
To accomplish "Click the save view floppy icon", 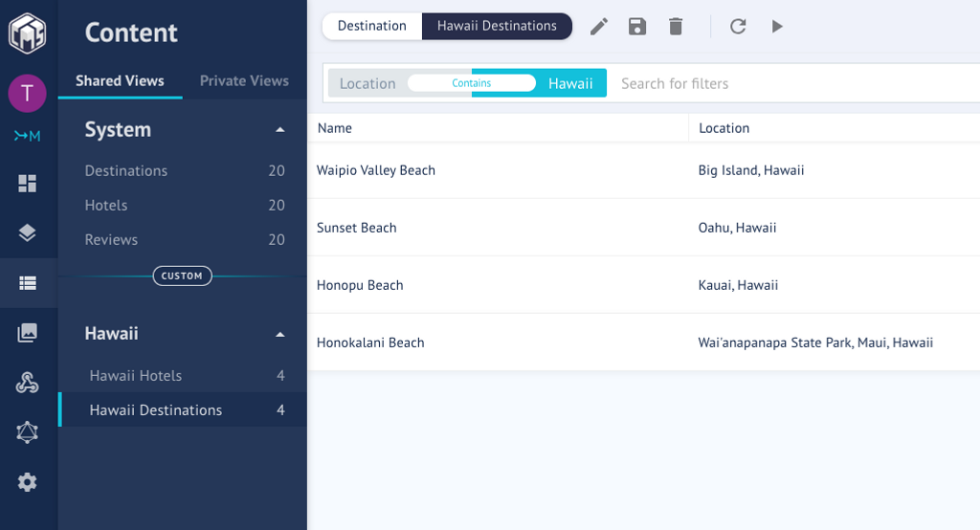I will (636, 26).
